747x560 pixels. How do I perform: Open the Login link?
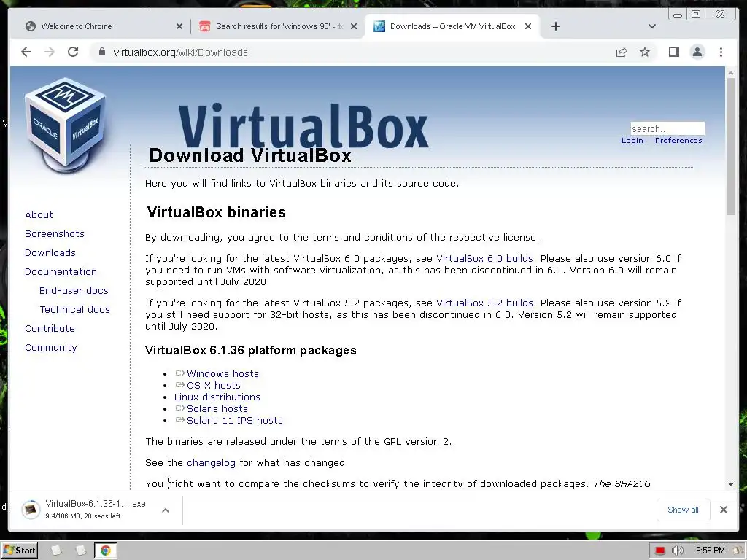tap(632, 141)
